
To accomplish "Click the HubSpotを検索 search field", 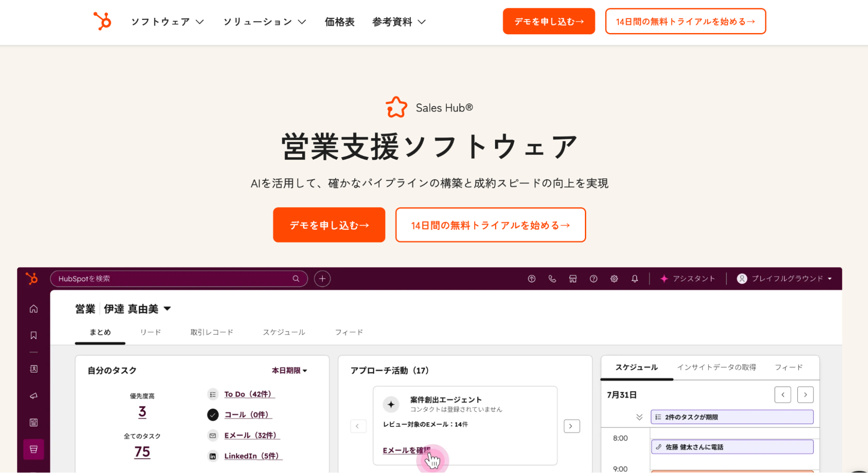I will 174,279.
